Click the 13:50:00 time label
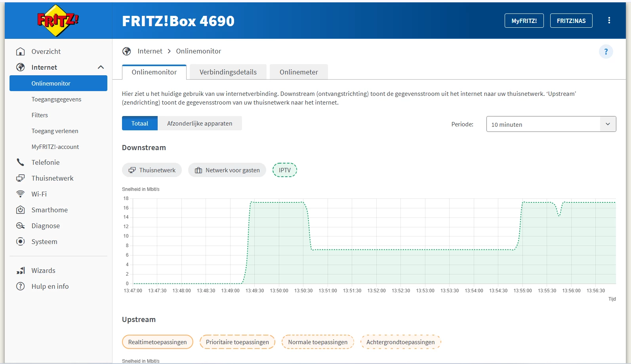The image size is (631, 364). [x=279, y=291]
